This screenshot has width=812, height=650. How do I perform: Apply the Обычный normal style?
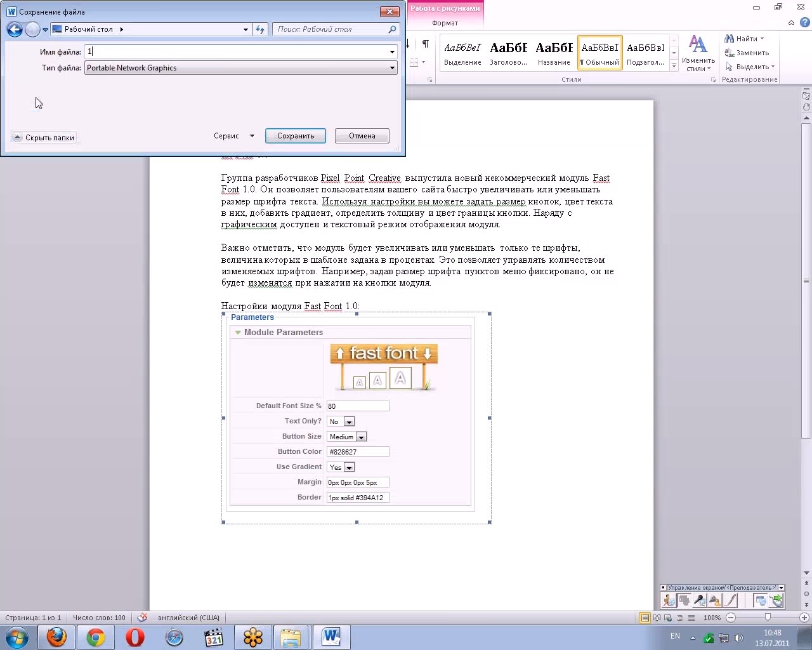coord(599,52)
